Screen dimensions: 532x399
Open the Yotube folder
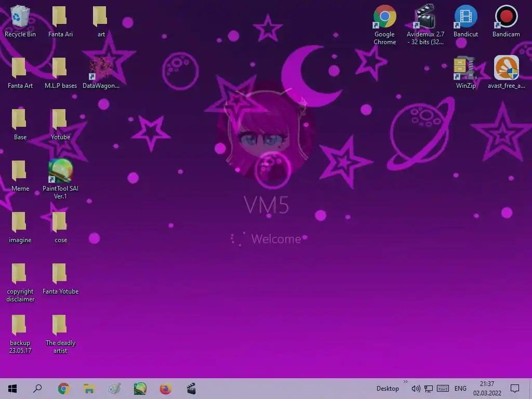[x=60, y=124]
